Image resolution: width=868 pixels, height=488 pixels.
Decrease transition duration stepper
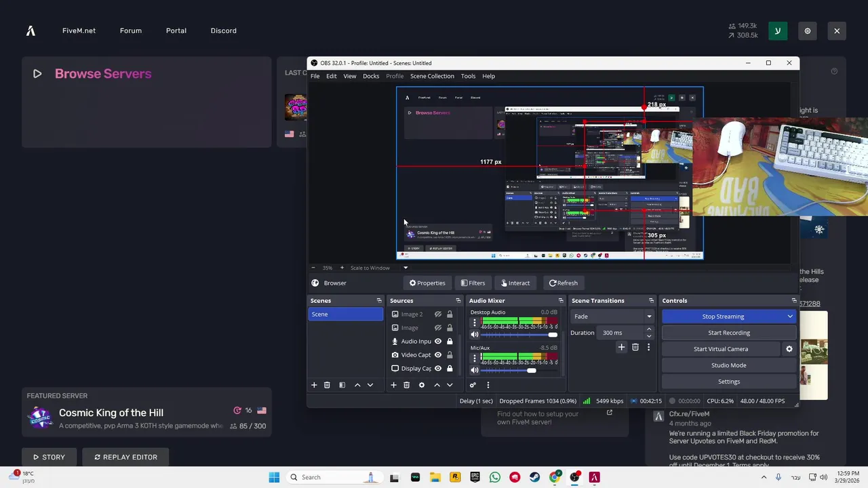(x=649, y=336)
